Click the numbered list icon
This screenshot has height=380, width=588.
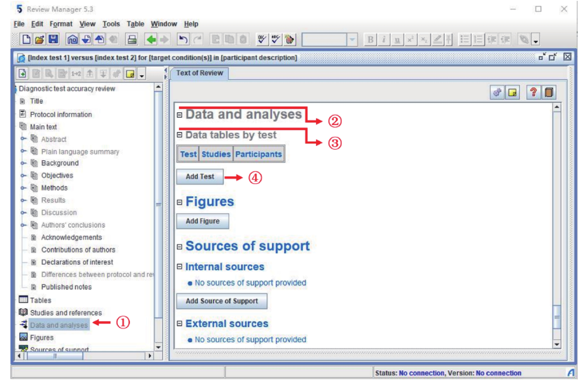click(479, 39)
